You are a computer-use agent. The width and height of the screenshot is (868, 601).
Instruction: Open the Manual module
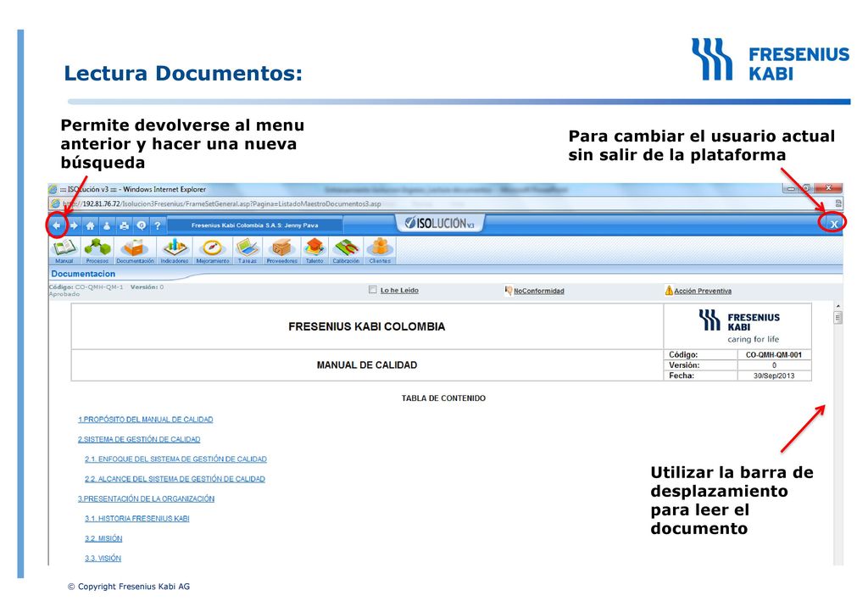tap(64, 251)
